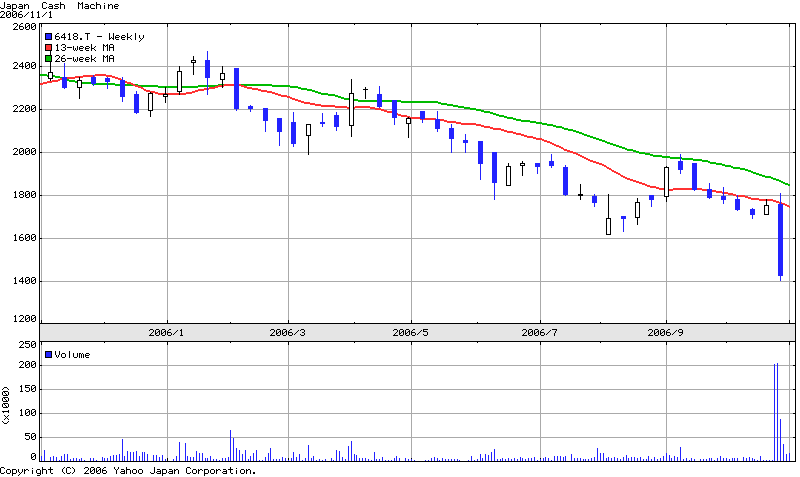
Task: Click the 2006/3 x-axis label
Action: point(287,332)
